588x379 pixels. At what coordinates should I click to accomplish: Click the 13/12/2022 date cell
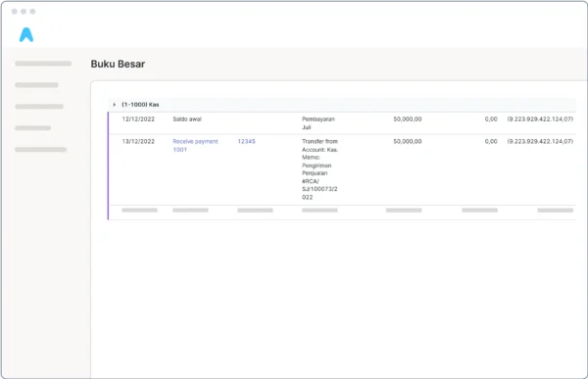pyautogui.click(x=138, y=141)
